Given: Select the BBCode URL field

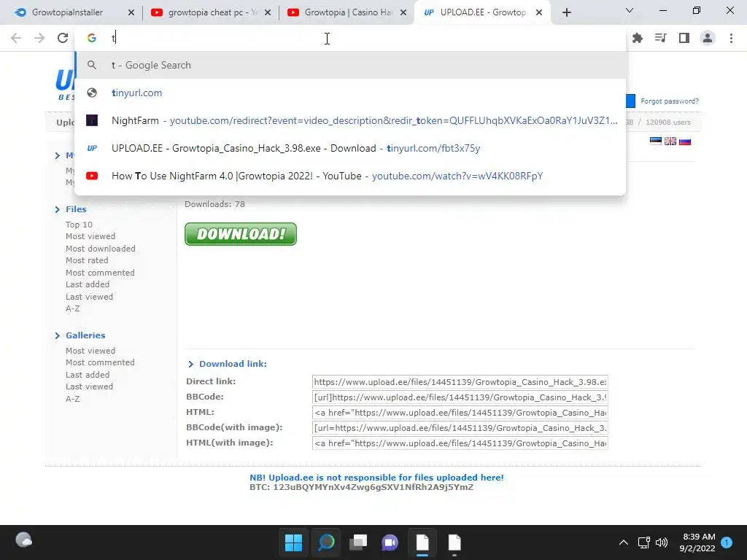Looking at the screenshot, I should [x=460, y=397].
